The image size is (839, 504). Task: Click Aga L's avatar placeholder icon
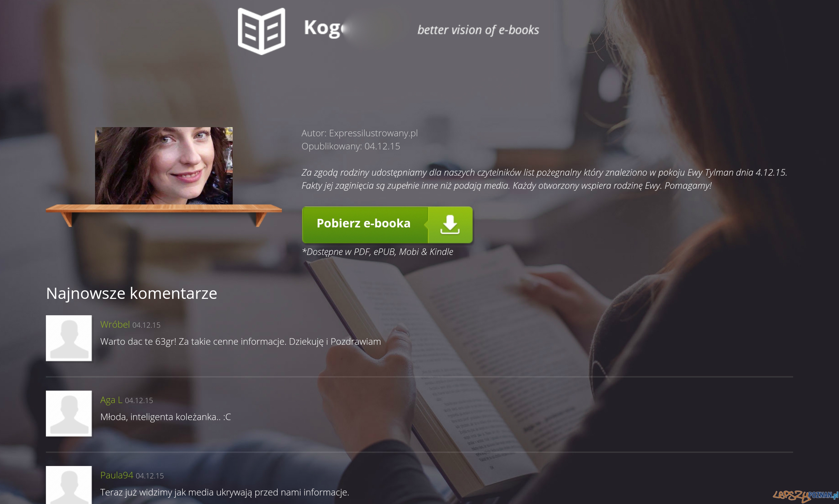click(x=69, y=413)
